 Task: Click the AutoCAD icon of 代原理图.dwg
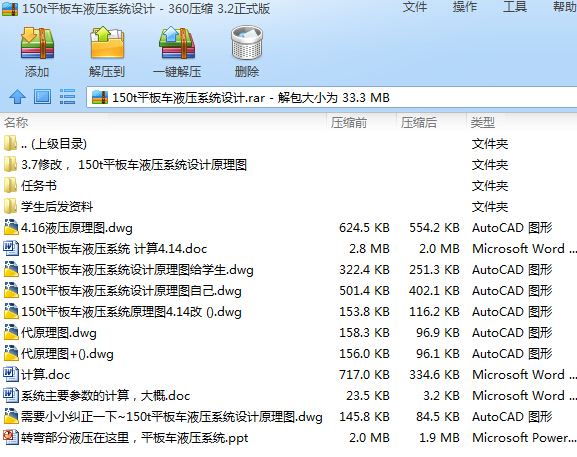pyautogui.click(x=11, y=332)
